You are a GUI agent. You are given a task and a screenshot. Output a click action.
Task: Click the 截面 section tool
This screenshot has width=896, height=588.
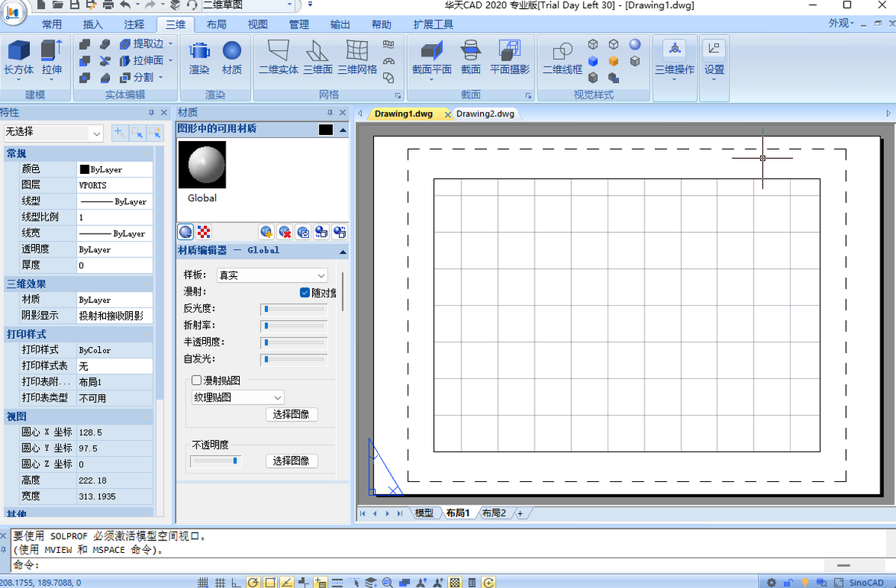tap(470, 57)
